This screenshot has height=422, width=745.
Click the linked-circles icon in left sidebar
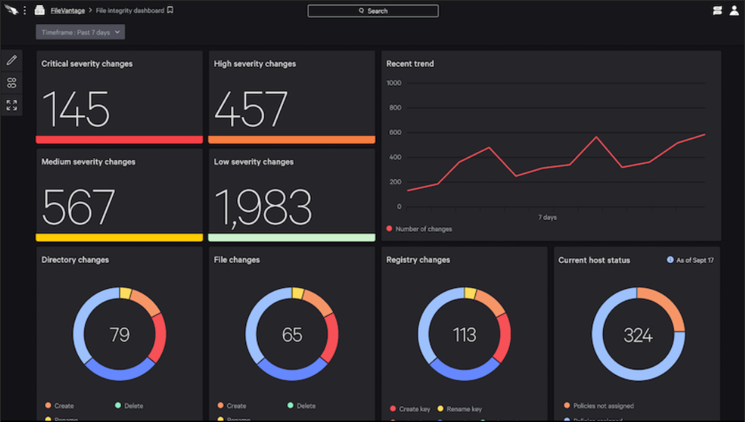pyautogui.click(x=12, y=83)
